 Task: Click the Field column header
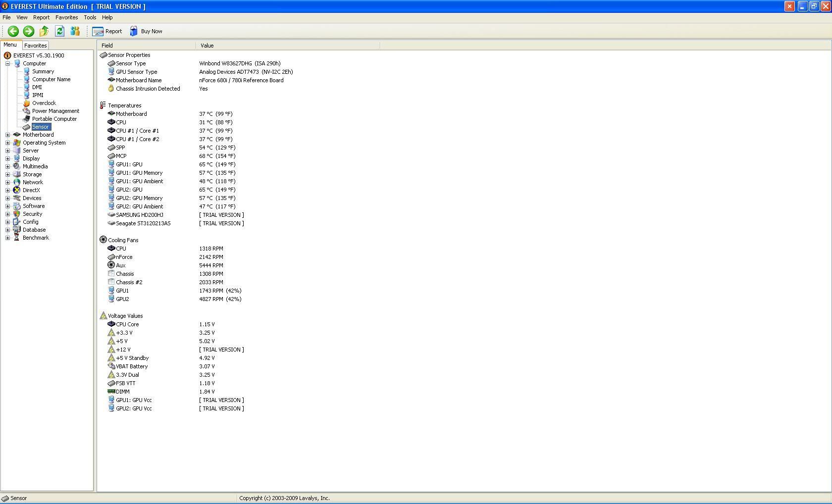(x=147, y=46)
